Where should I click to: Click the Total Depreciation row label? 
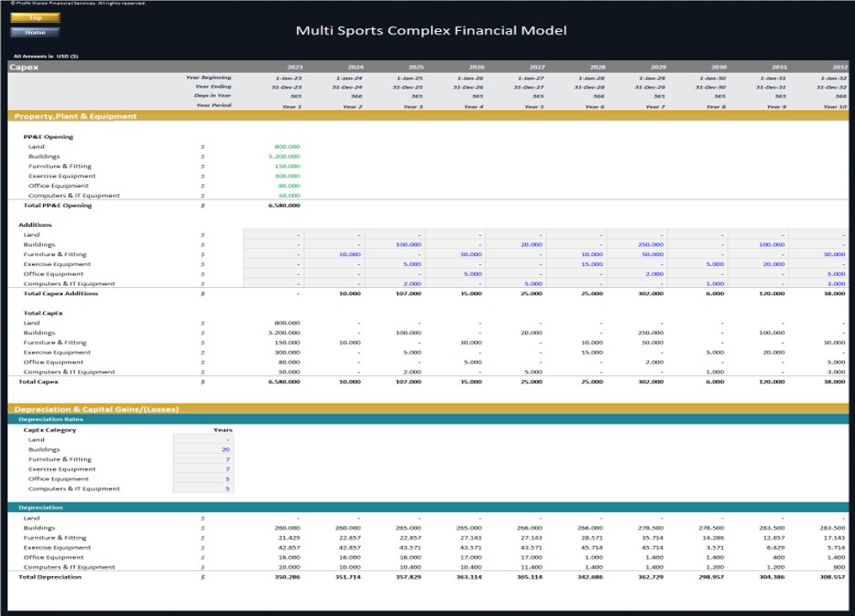49,578
